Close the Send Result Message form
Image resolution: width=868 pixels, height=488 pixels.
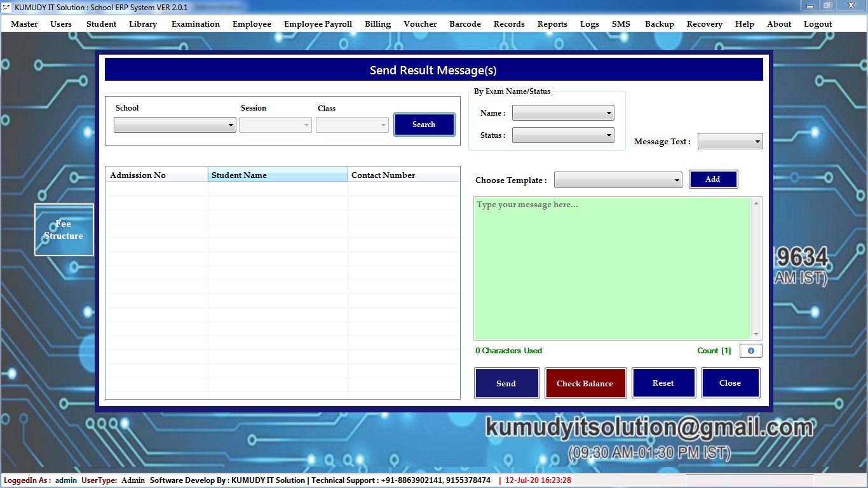730,383
